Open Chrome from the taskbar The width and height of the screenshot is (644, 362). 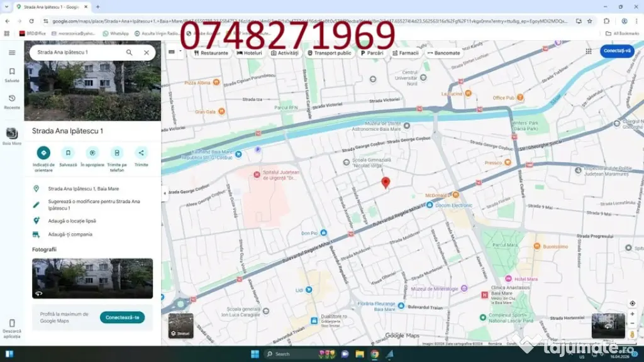pos(375,354)
